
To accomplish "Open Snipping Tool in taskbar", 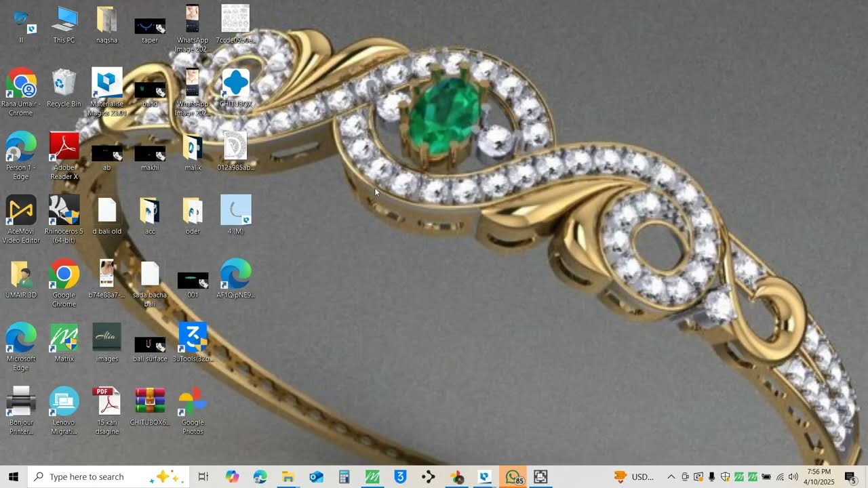I will coord(540,476).
